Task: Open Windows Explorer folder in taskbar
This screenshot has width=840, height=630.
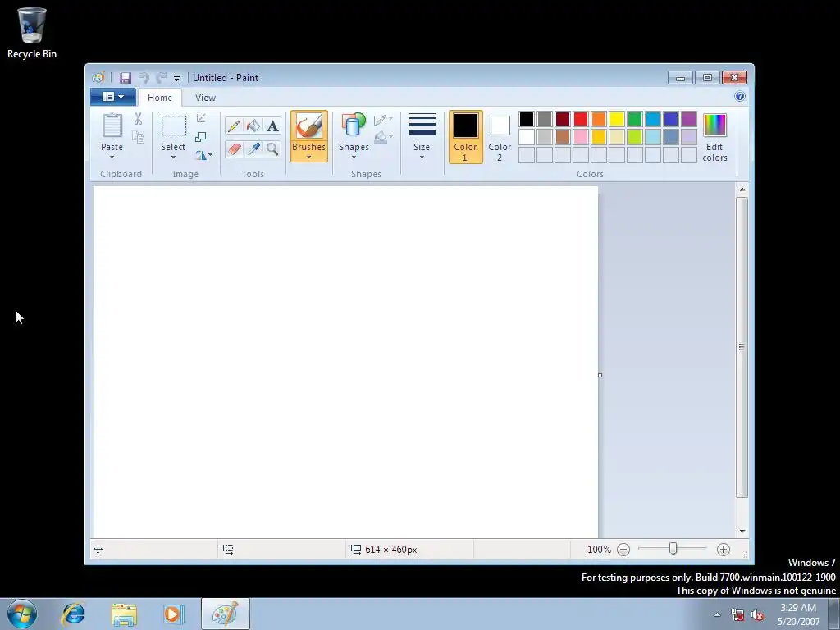Action: [x=124, y=614]
